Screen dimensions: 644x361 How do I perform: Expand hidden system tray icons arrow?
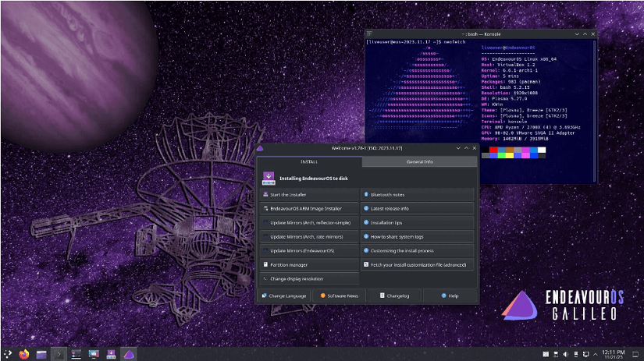[595, 354]
